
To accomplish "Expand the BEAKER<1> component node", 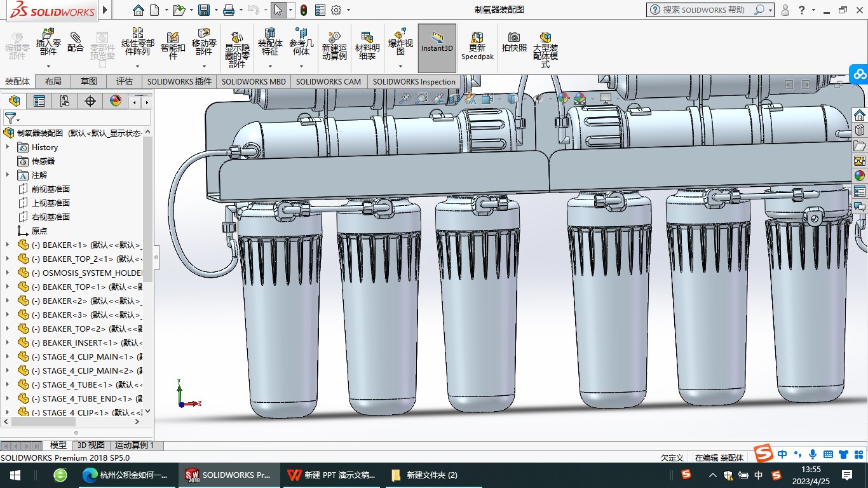I will pyautogui.click(x=8, y=245).
